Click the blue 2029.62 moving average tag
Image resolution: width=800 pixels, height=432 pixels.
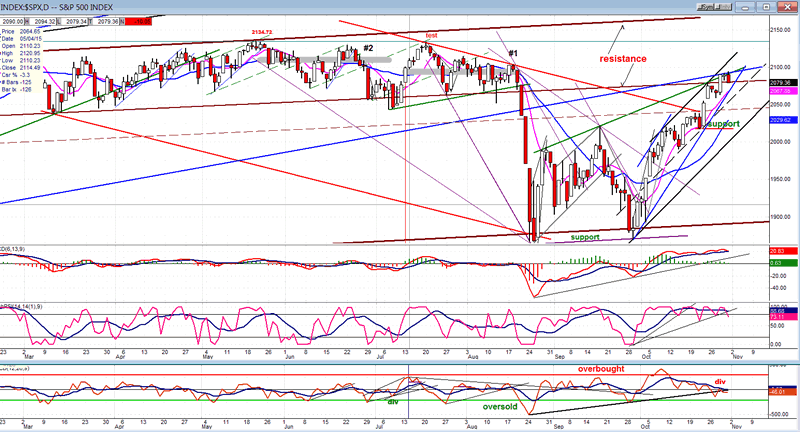click(x=783, y=120)
